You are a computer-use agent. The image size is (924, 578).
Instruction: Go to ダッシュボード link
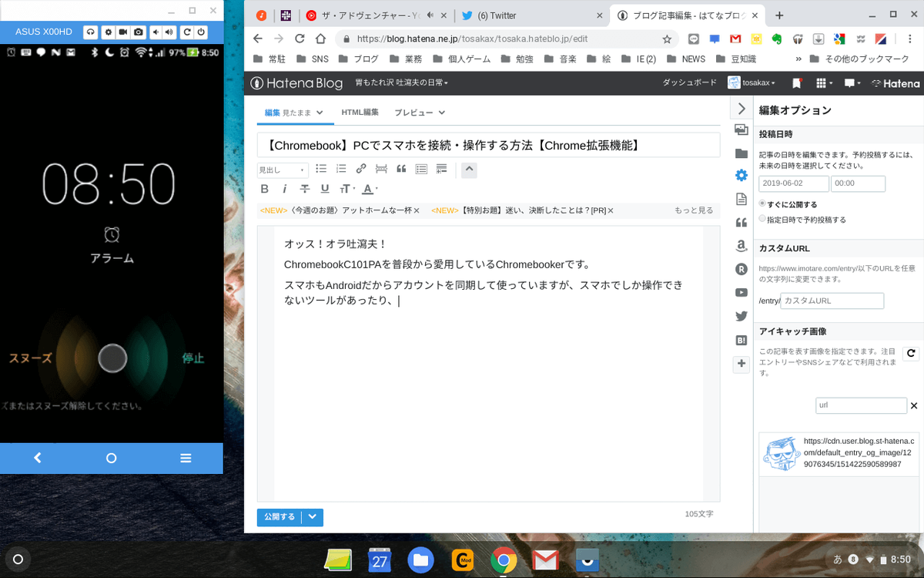(x=690, y=83)
